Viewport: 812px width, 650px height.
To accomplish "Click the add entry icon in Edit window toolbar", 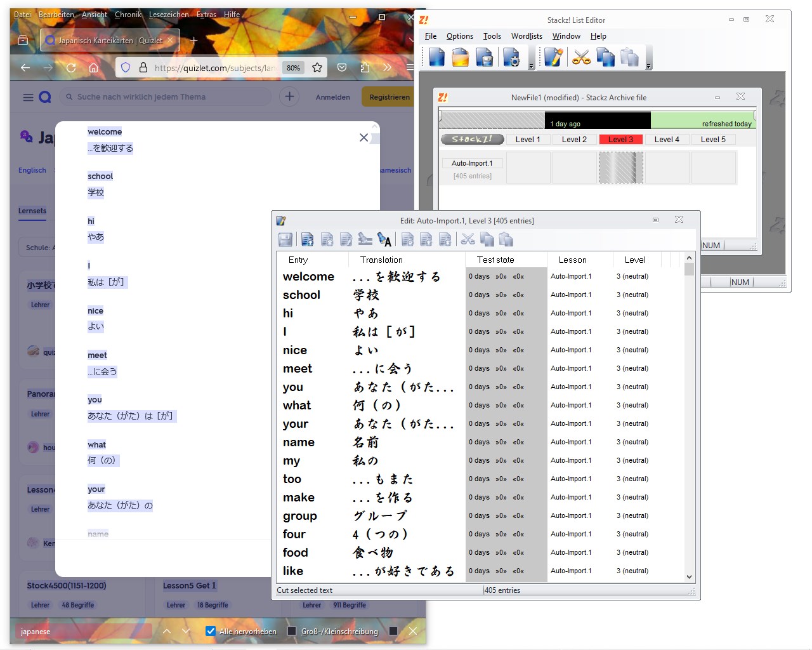I will [x=308, y=239].
